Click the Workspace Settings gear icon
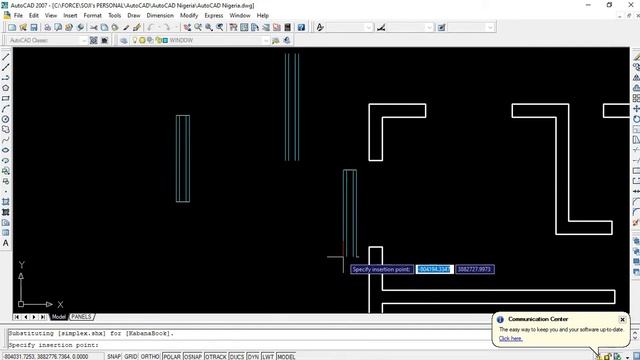 [93, 40]
